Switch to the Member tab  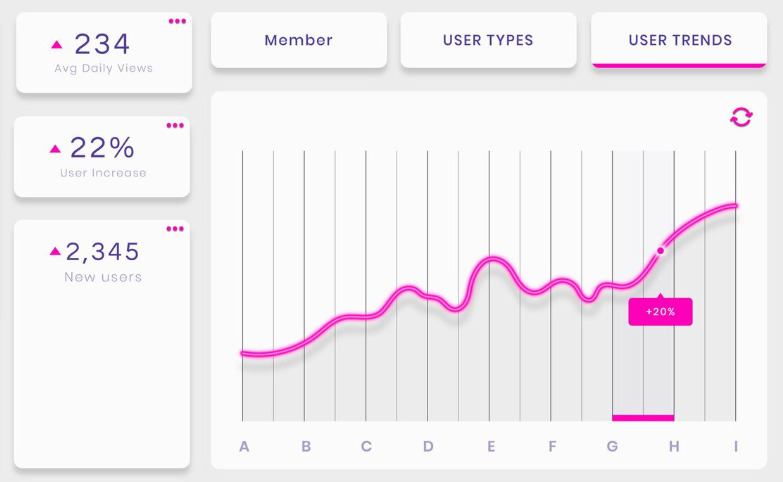point(298,41)
